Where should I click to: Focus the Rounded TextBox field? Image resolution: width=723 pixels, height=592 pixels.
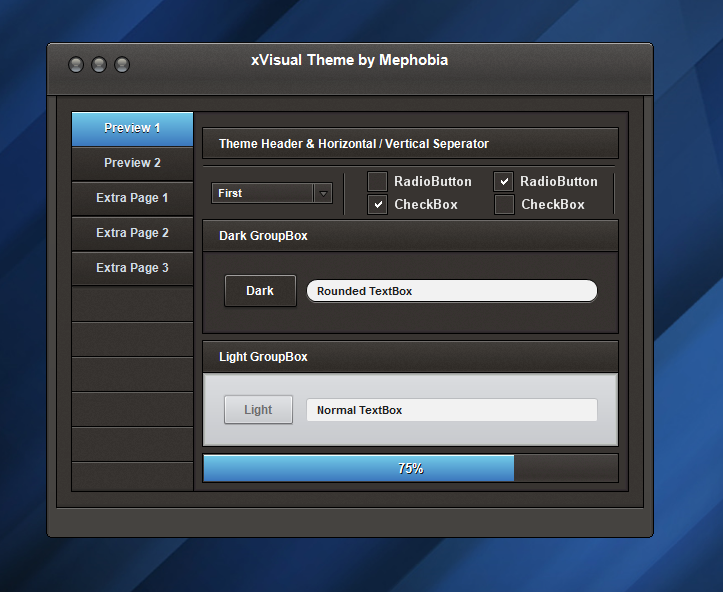point(451,291)
